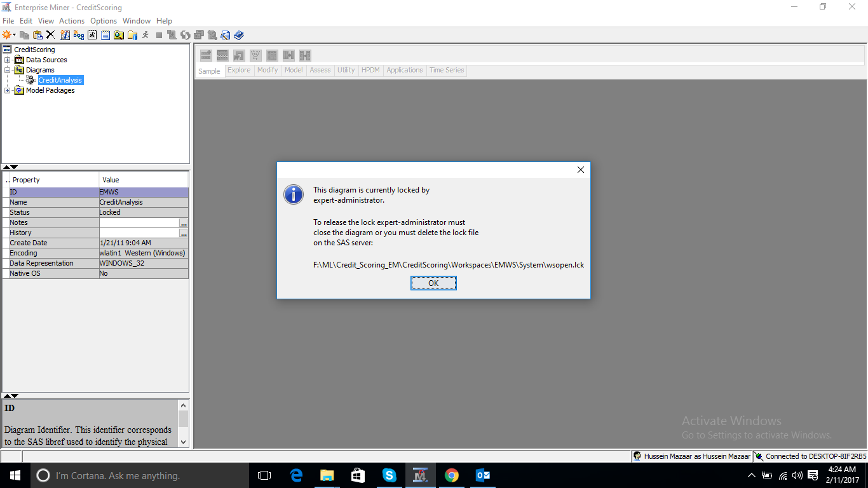Open the New dropdown arrow beside sun icon
This screenshot has height=488, width=868.
[14, 35]
